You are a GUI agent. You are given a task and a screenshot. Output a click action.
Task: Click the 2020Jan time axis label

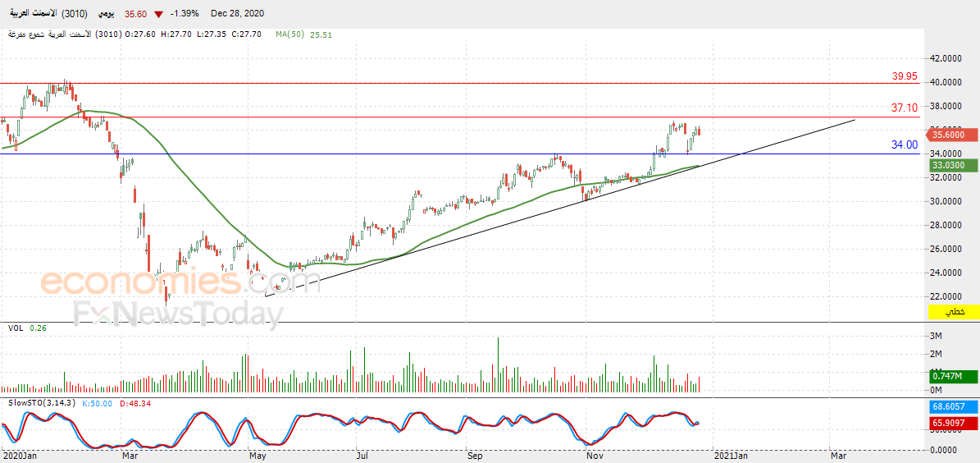[x=18, y=456]
